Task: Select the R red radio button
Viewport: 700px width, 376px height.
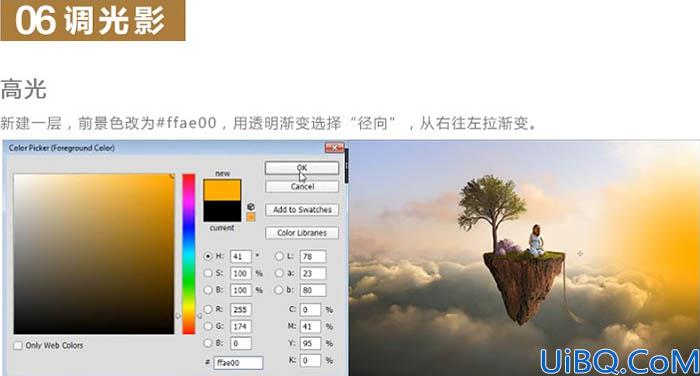Action: point(208,309)
